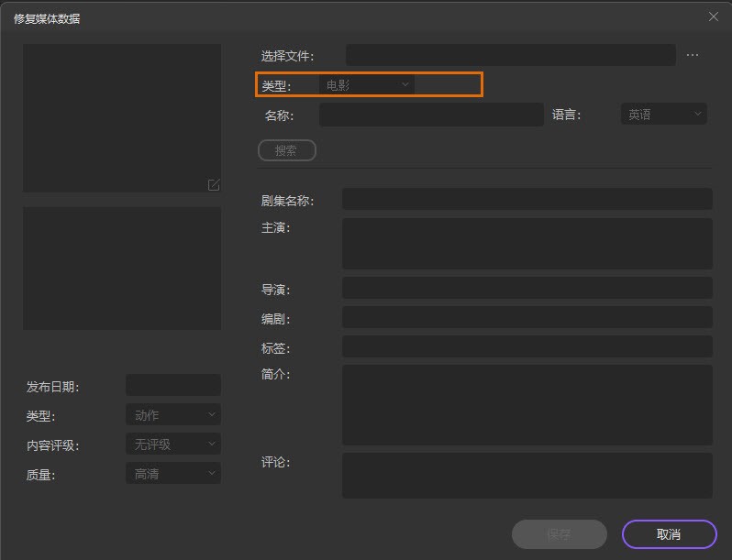Focus the 选择文件 path field
The image size is (732, 560).
[510, 55]
